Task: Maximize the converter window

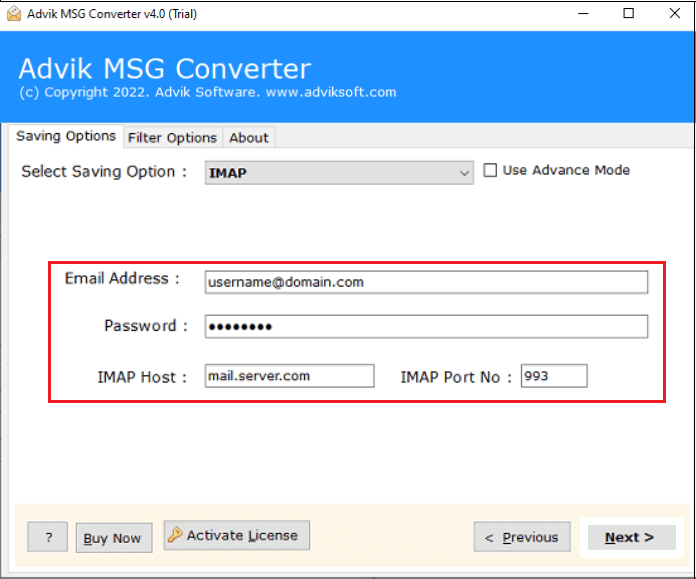Action: [628, 14]
